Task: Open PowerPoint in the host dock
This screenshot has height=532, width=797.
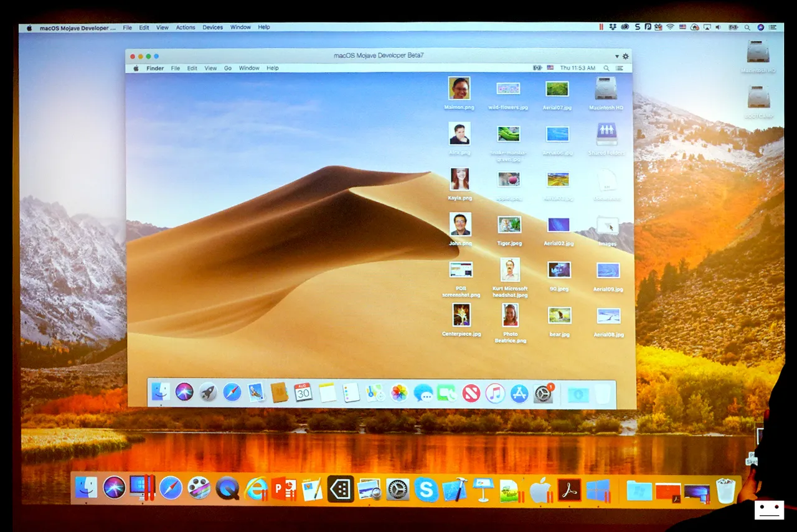Action: click(x=284, y=488)
